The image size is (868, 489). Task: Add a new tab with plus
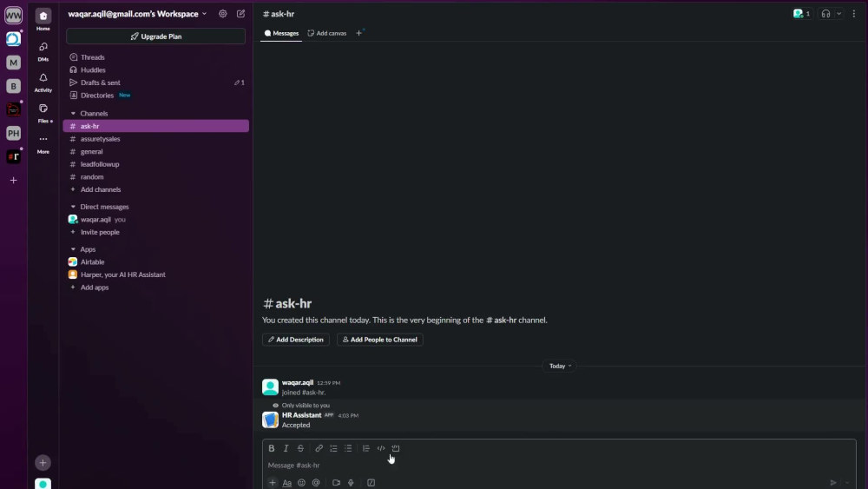coord(358,33)
